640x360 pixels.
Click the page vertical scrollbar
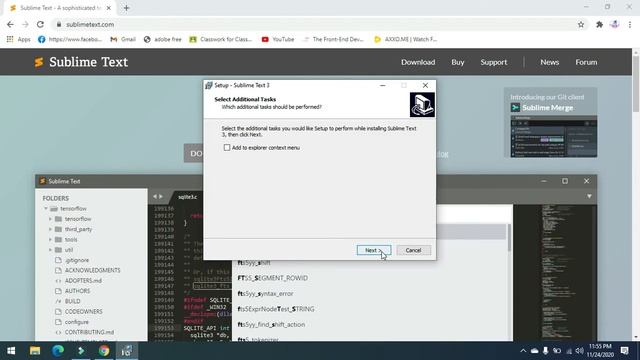click(x=636, y=84)
